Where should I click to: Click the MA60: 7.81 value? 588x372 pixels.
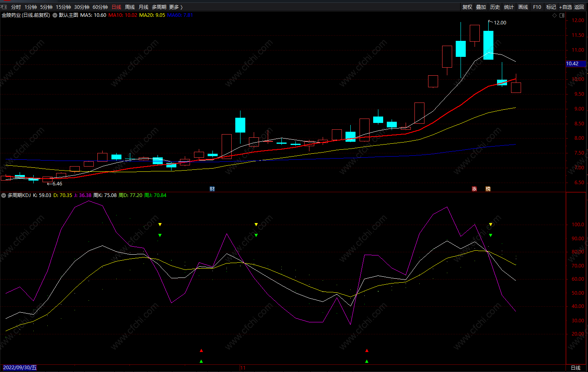pyautogui.click(x=180, y=15)
